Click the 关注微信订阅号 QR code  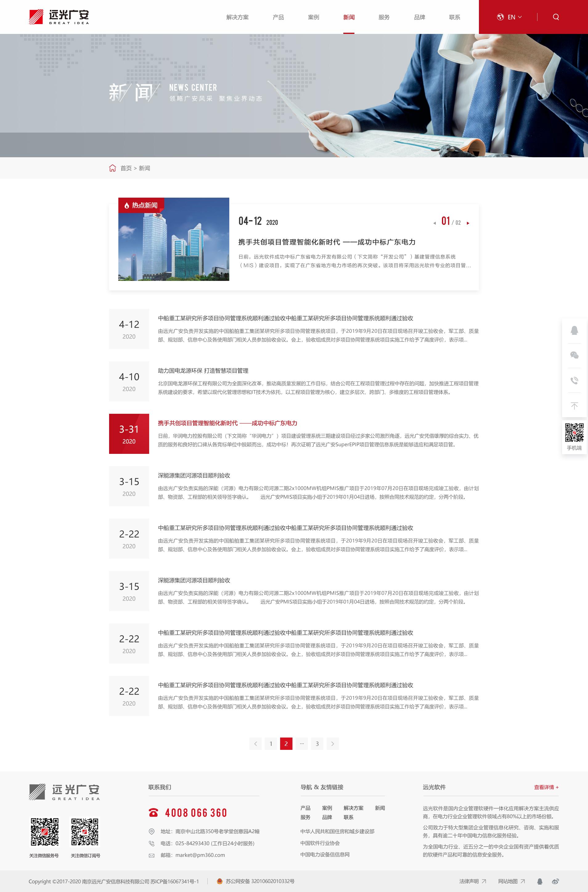(85, 832)
